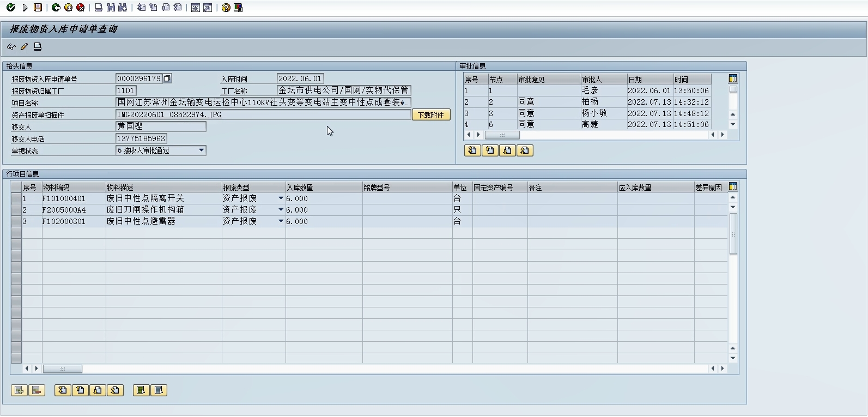Open the IMG20220601_08532974.JPG attachment link
Screen dimensions: 868x417
(x=169, y=115)
